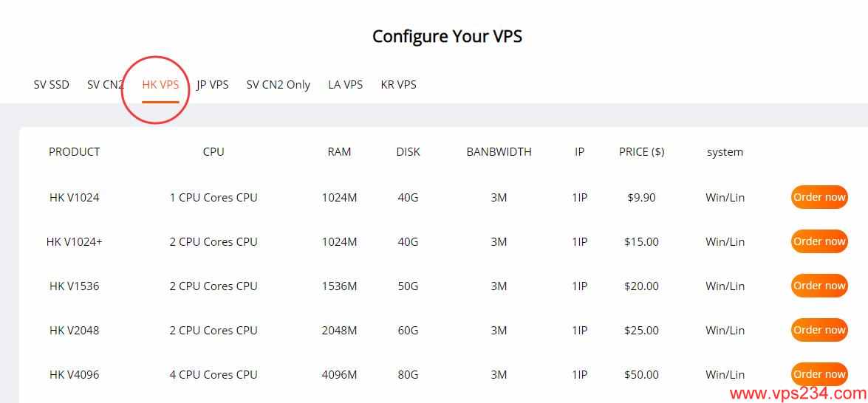Select the HK V1024 product name
This screenshot has height=403, width=868.
[74, 197]
